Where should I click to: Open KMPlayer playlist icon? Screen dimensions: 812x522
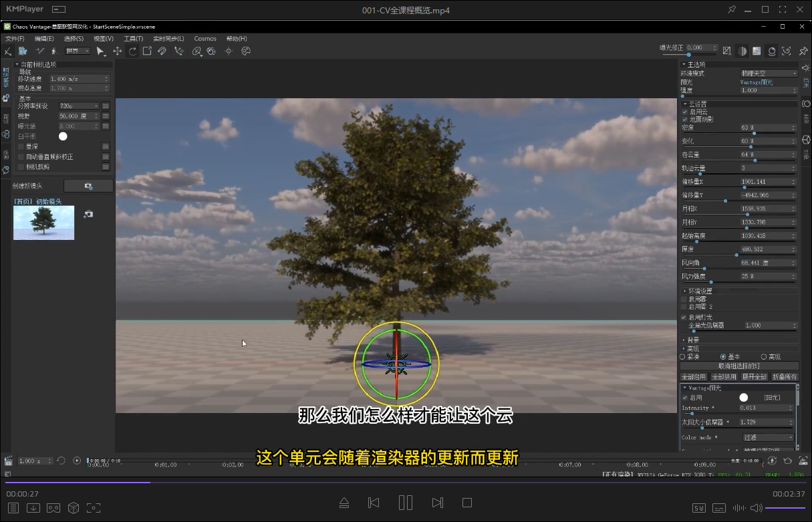[13, 508]
